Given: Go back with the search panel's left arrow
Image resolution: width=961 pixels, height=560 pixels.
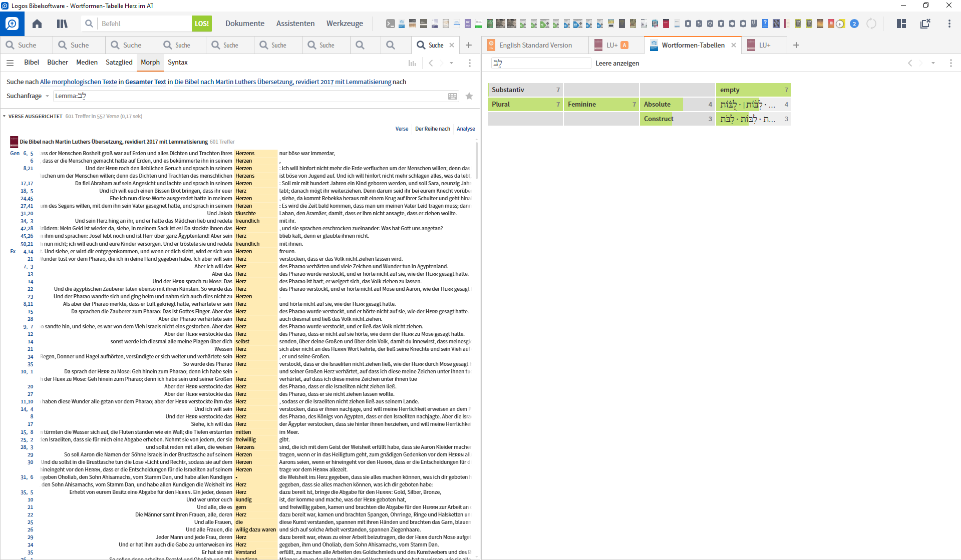Looking at the screenshot, I should (x=431, y=63).
